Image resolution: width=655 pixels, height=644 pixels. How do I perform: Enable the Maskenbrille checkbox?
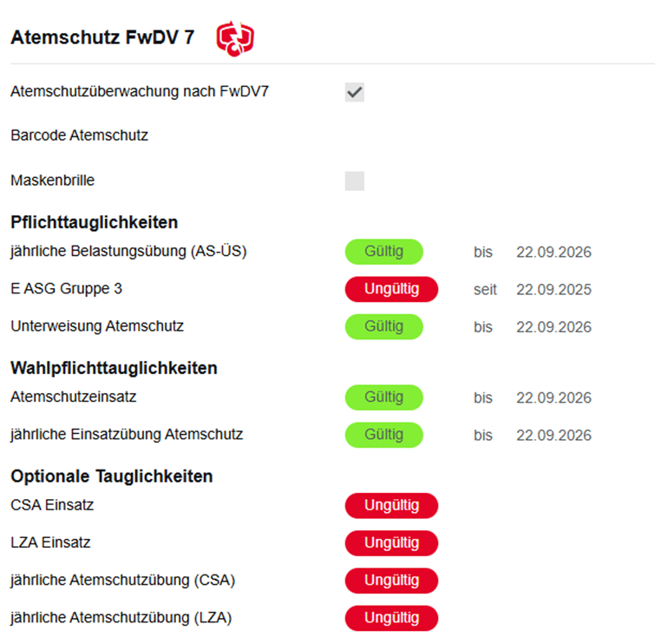[354, 181]
